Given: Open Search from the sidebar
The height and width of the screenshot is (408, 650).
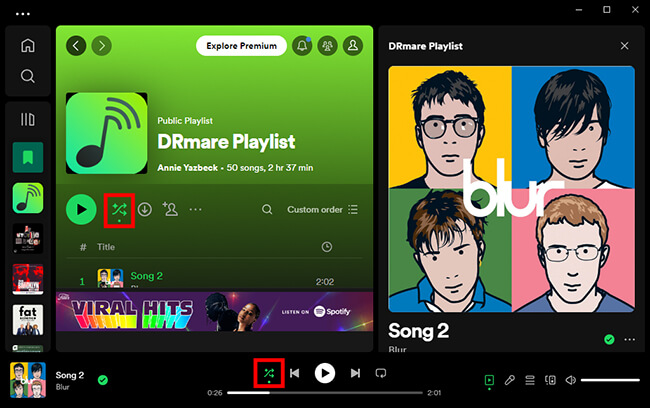Looking at the screenshot, I should point(28,76).
